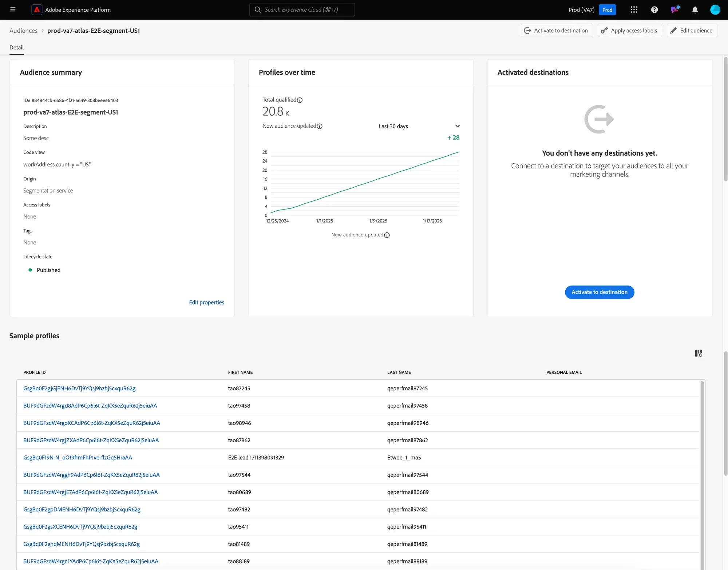This screenshot has width=728, height=570.
Task: Click the sample profiles table scrollbar
Action: click(702, 475)
